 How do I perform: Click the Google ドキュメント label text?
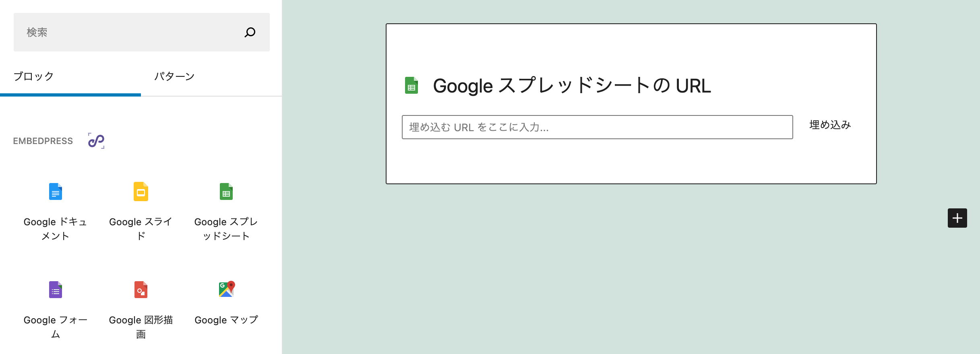pos(56,229)
